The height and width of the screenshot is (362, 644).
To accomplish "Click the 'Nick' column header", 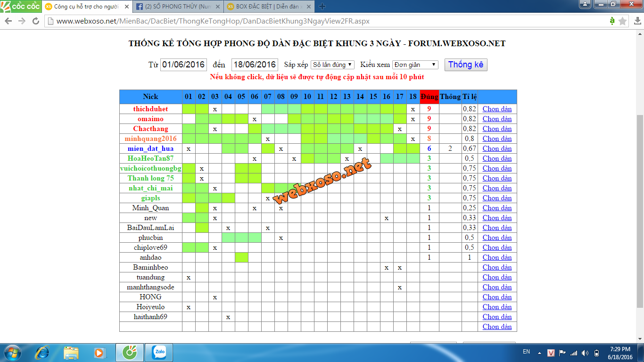I will coord(151,97).
